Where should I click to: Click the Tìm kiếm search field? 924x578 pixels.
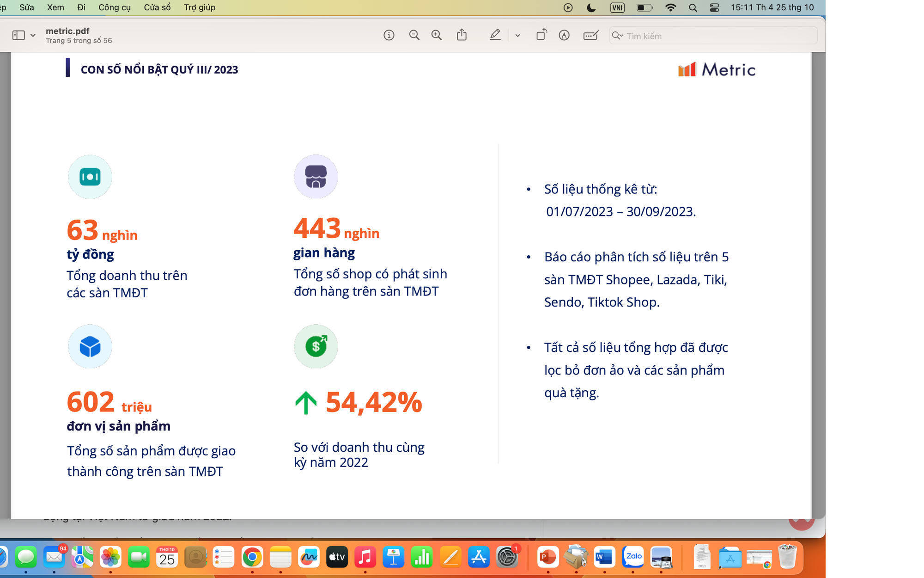tap(713, 36)
